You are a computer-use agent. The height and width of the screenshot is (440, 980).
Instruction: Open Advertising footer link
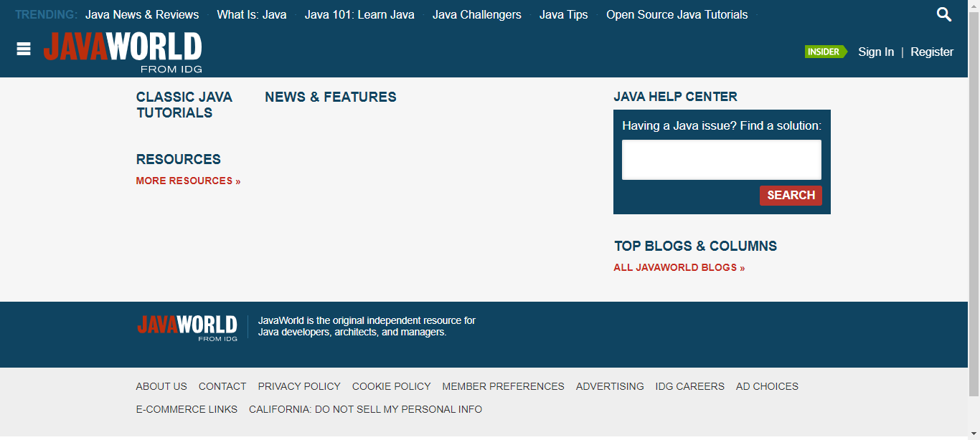pyautogui.click(x=610, y=386)
